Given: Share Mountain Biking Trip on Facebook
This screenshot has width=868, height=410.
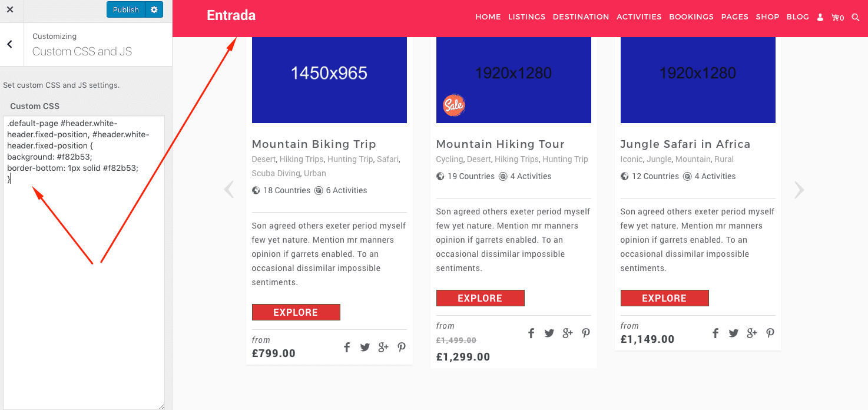Looking at the screenshot, I should coord(347,348).
